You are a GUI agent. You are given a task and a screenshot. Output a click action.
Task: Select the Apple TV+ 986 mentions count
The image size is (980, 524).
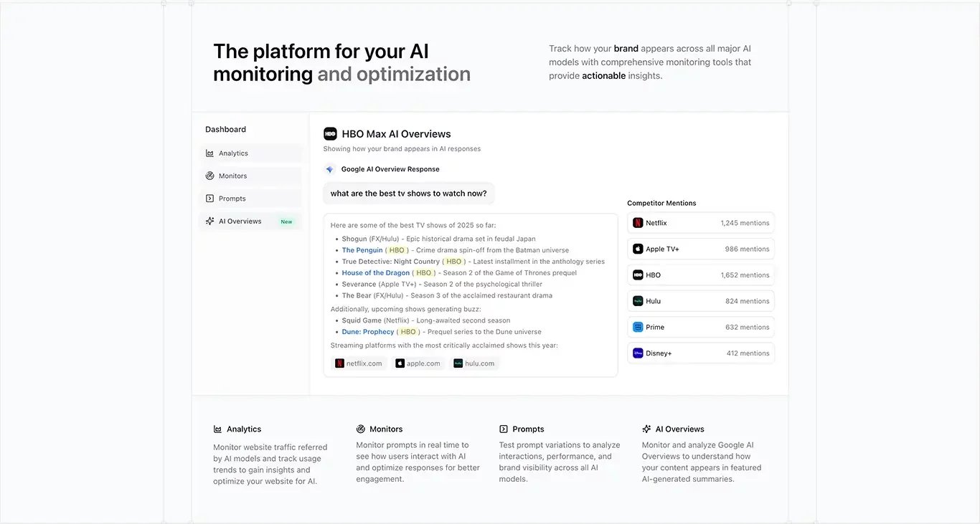(x=747, y=249)
